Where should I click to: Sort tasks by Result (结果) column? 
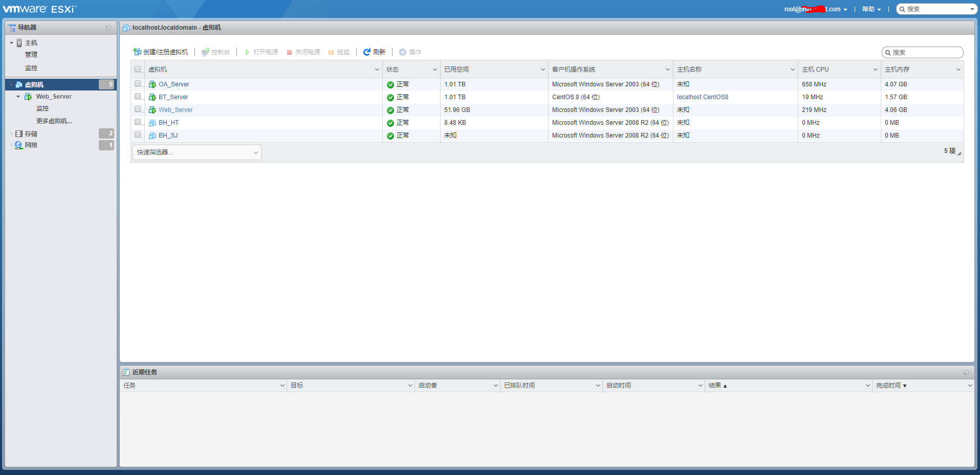717,386
